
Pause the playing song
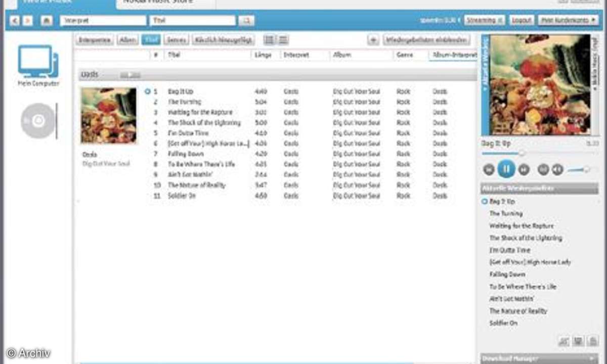[506, 168]
